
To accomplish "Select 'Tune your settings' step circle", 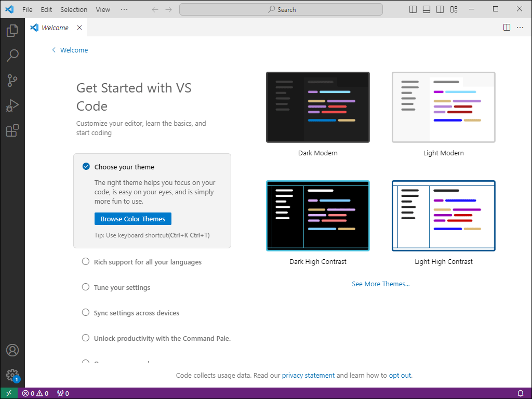I will (x=86, y=287).
